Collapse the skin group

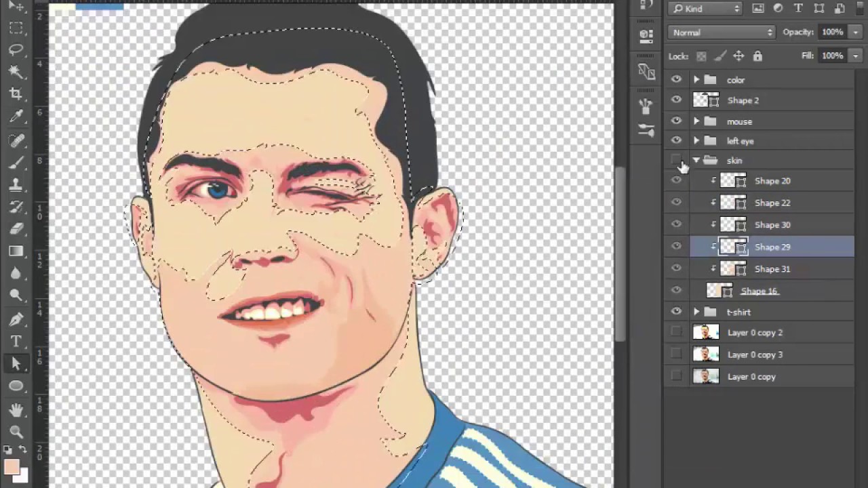(696, 160)
